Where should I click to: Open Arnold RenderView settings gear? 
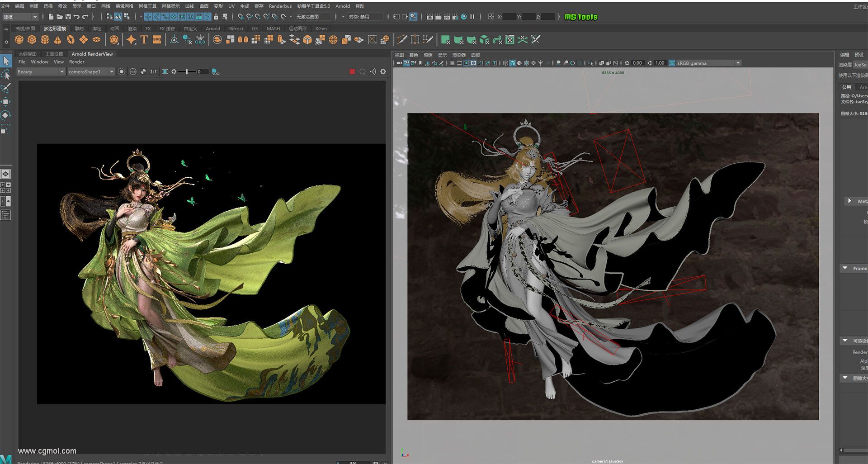point(383,71)
